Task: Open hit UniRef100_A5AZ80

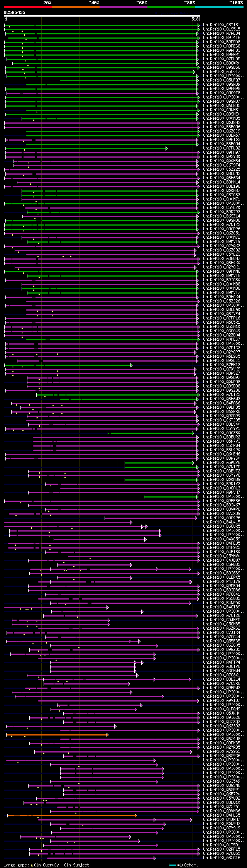Action: pyautogui.click(x=222, y=433)
